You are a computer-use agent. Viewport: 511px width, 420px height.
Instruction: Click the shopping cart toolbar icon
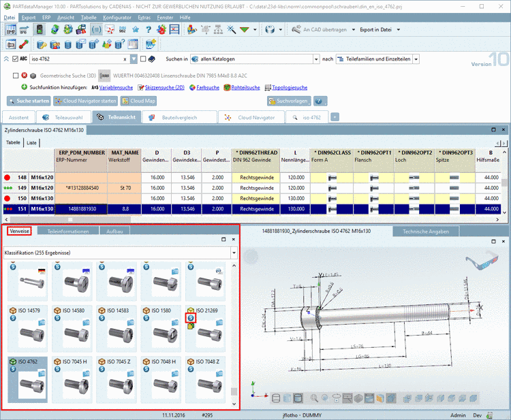25,30
